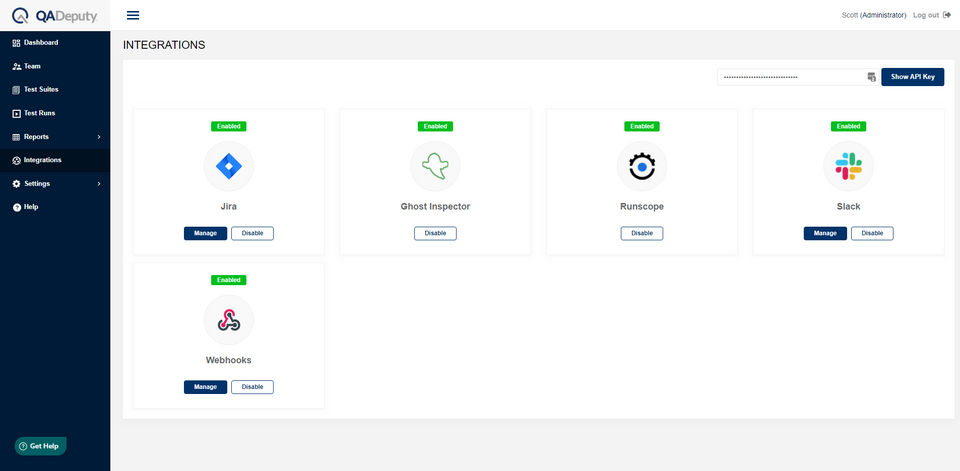The width and height of the screenshot is (960, 471).
Task: Click the Slack card title
Action: coord(849,207)
